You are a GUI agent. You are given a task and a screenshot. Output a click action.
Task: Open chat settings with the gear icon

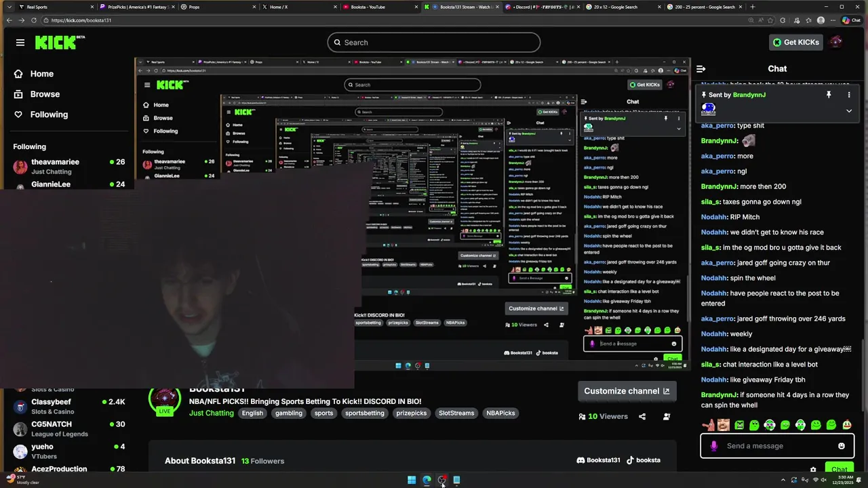coord(813,469)
